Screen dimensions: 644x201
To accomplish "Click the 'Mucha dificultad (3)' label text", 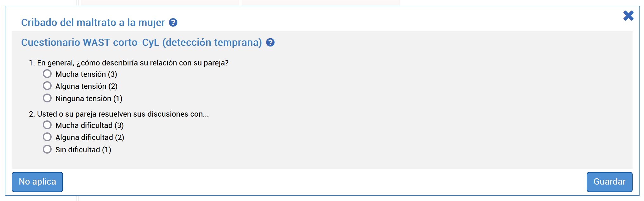I will pyautogui.click(x=89, y=125).
